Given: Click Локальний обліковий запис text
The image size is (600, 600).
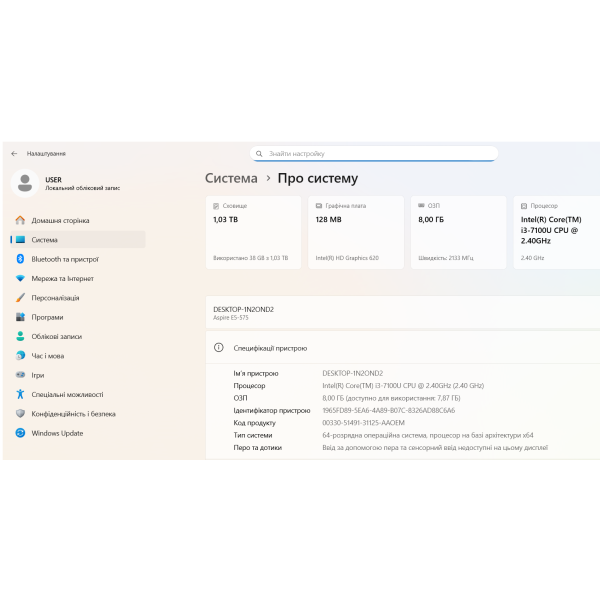Looking at the screenshot, I should [x=82, y=188].
